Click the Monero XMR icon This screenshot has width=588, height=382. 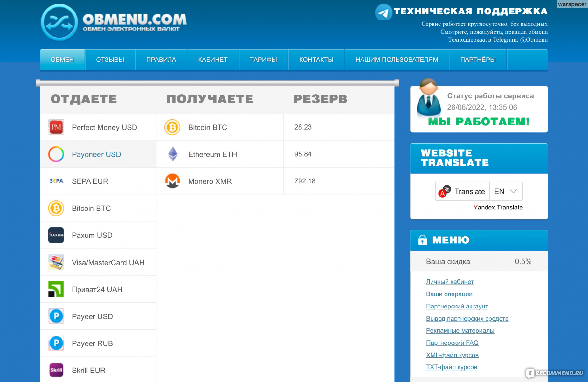[x=172, y=181]
